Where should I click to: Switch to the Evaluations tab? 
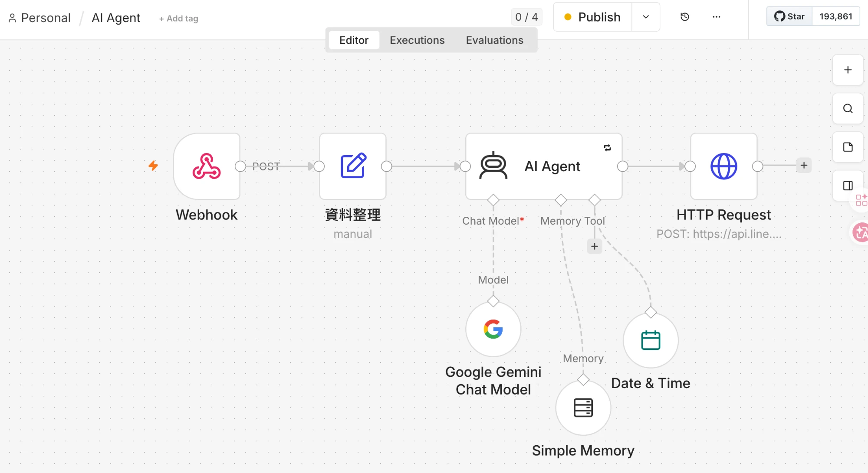[x=495, y=40]
